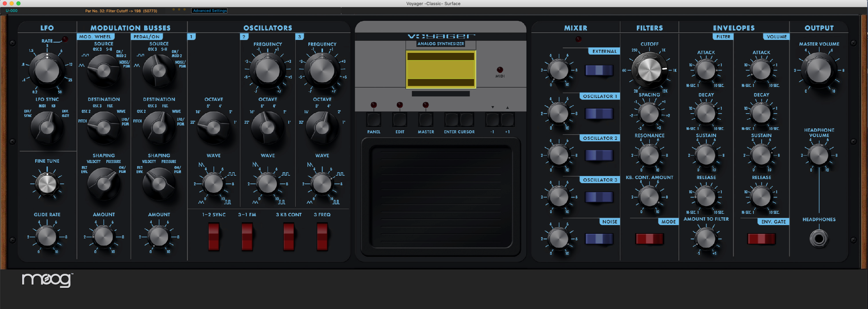Click the Oscillator 2 WAVE knob
Screen dimensions: 868x309
point(268,184)
